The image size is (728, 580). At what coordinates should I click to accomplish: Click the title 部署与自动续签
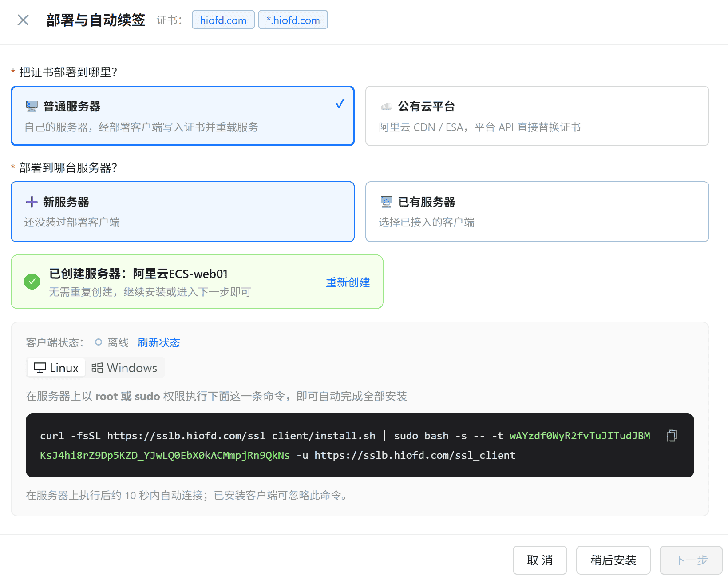[96, 20]
